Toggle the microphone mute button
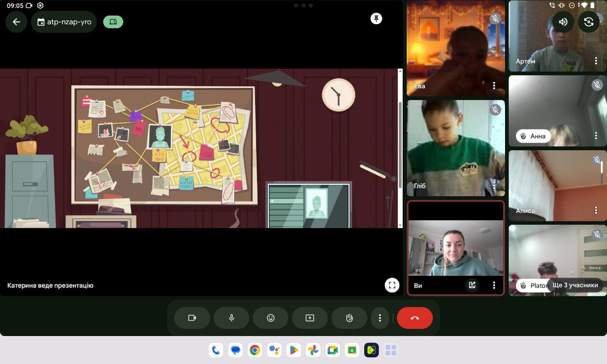 (x=231, y=318)
